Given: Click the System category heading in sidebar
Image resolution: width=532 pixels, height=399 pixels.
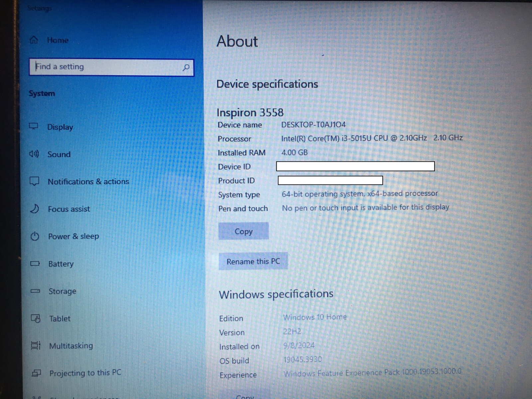Looking at the screenshot, I should click(x=42, y=93).
